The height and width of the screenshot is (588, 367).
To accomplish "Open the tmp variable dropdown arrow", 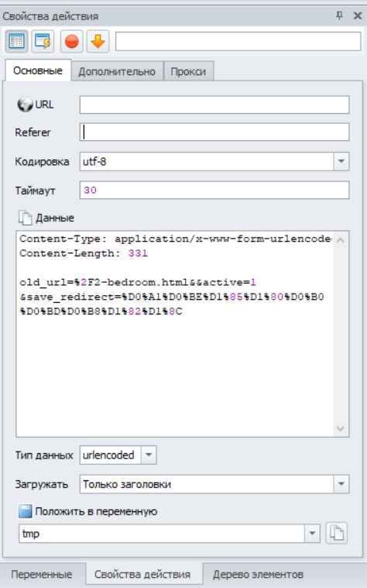I will pos(312,533).
